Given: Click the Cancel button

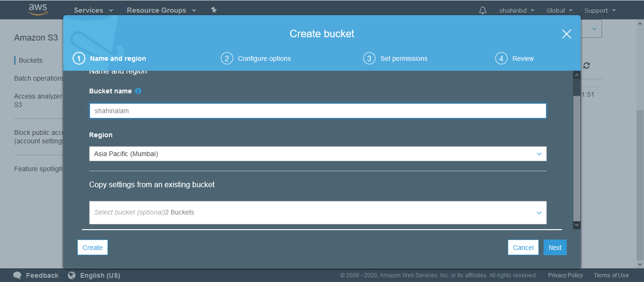Looking at the screenshot, I should pos(523,248).
